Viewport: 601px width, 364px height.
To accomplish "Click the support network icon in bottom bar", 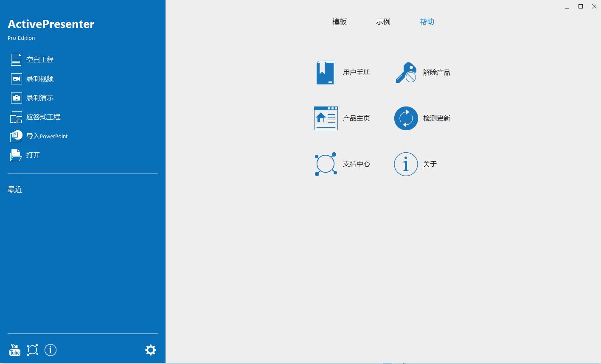I will pos(33,350).
